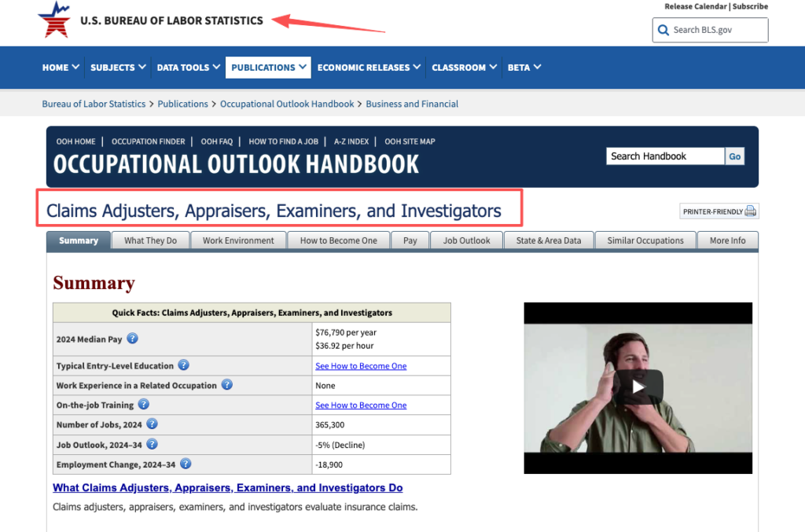805x532 pixels.
Task: Follow the See How to Become One link
Action: (x=360, y=365)
